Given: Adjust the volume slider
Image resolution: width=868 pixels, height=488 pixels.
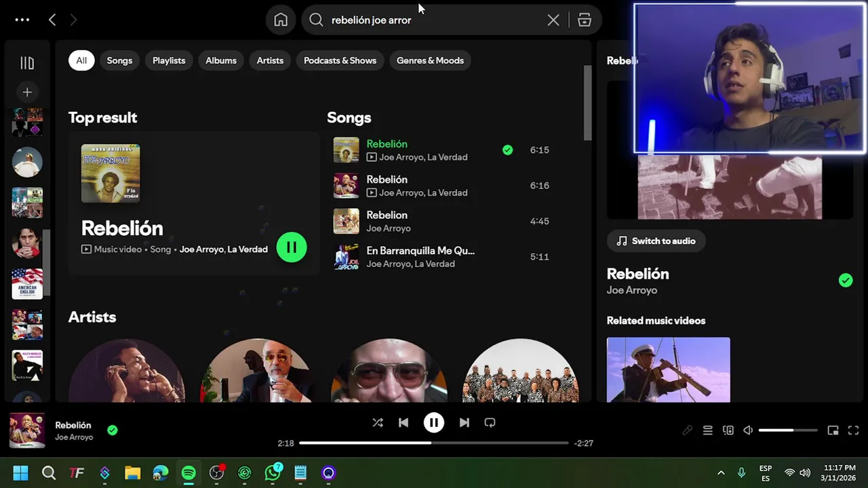Looking at the screenshot, I should point(787,430).
